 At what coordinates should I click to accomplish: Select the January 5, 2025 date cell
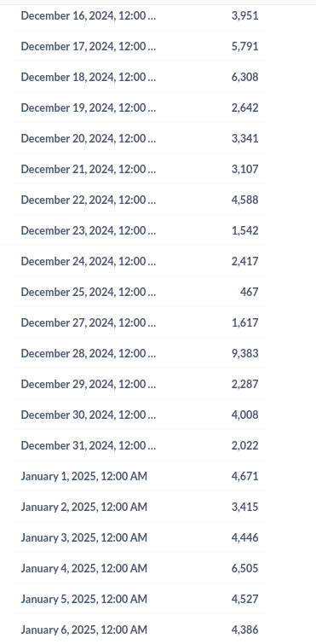[84, 600]
